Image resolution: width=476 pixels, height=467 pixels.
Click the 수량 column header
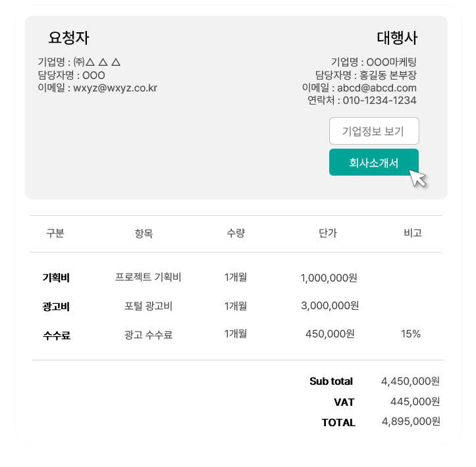[236, 233]
